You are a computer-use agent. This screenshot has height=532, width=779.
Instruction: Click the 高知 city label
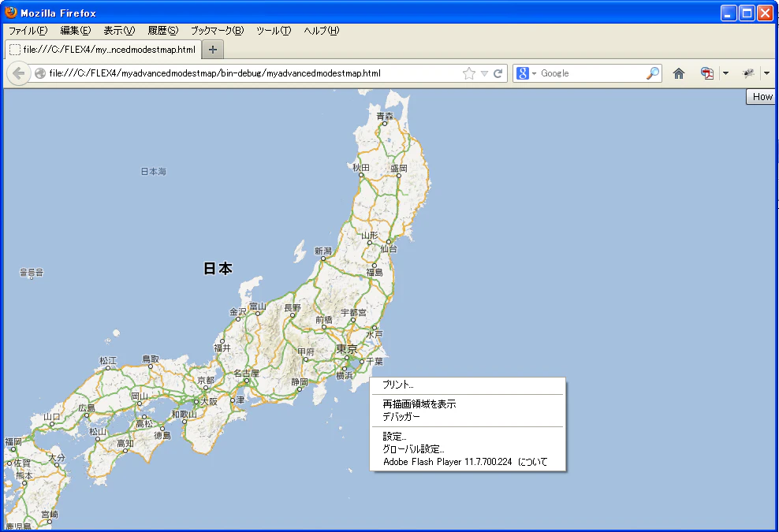pos(125,443)
